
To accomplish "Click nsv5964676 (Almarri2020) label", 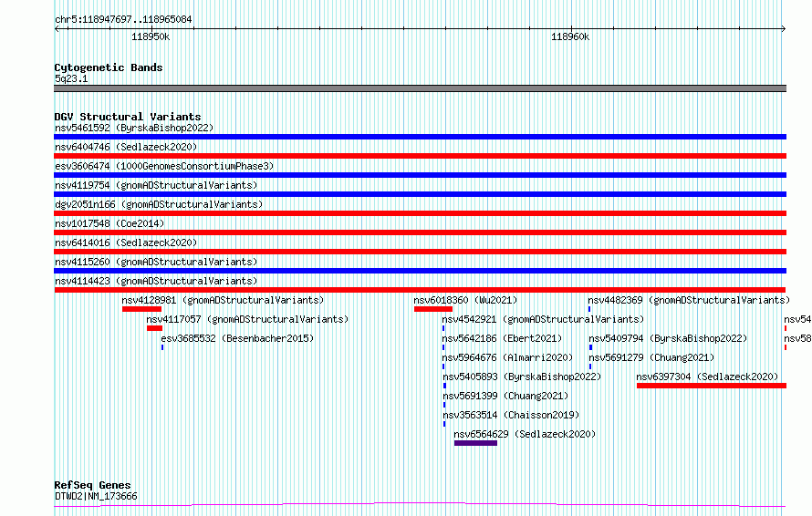I will click(x=507, y=357).
